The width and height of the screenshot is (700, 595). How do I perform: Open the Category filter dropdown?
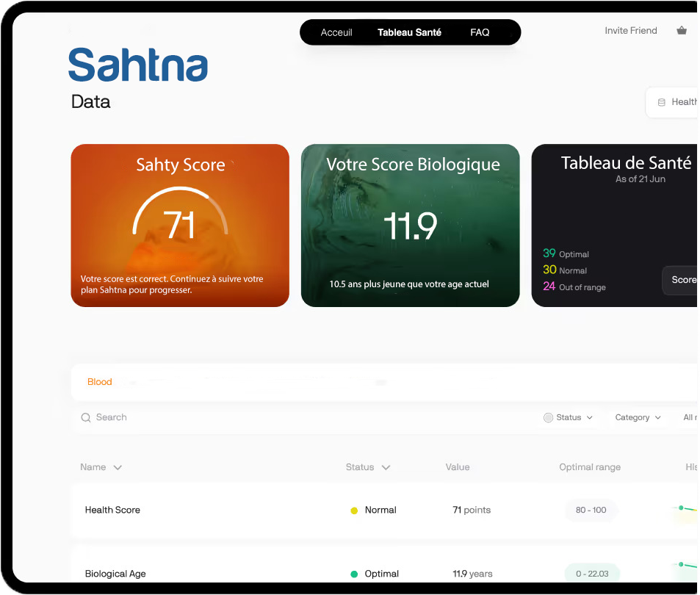[x=638, y=417]
